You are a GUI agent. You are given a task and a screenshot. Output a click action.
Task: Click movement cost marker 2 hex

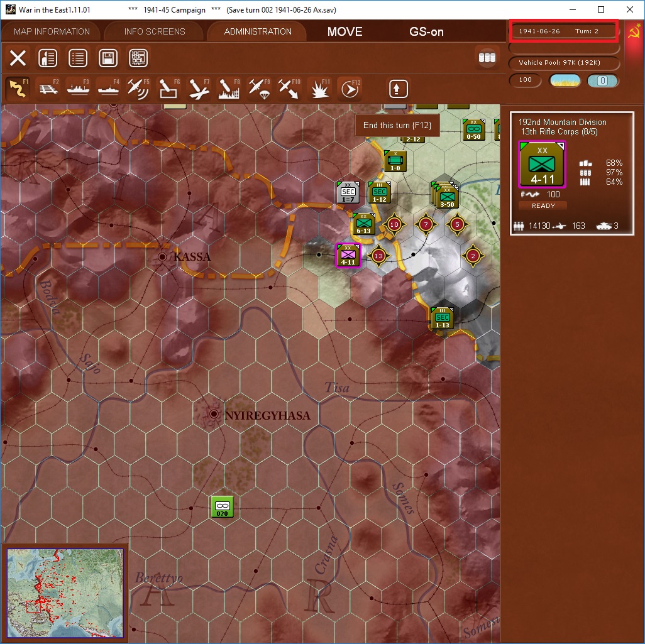473,256
